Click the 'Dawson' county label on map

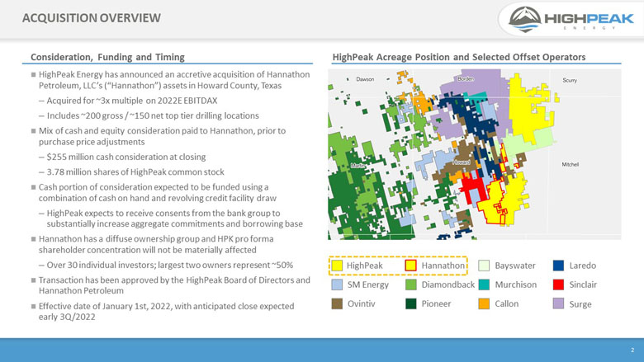[x=365, y=79]
